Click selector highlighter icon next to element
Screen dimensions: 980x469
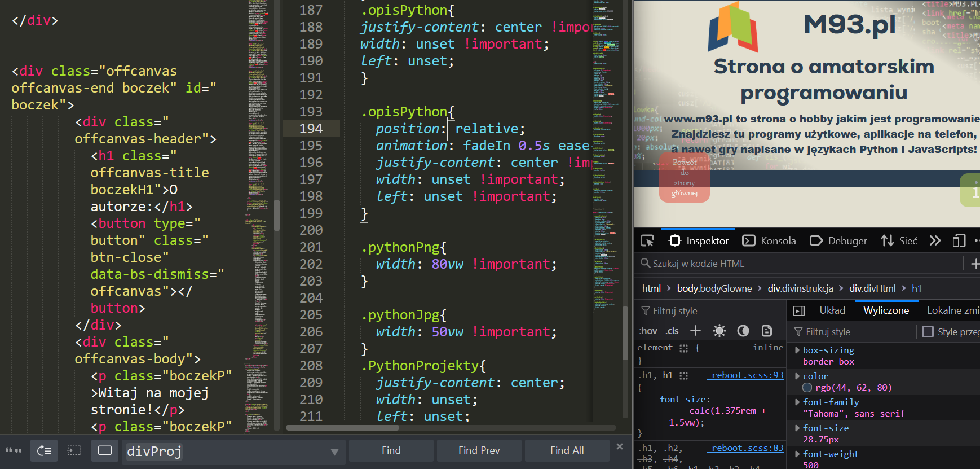click(x=683, y=348)
